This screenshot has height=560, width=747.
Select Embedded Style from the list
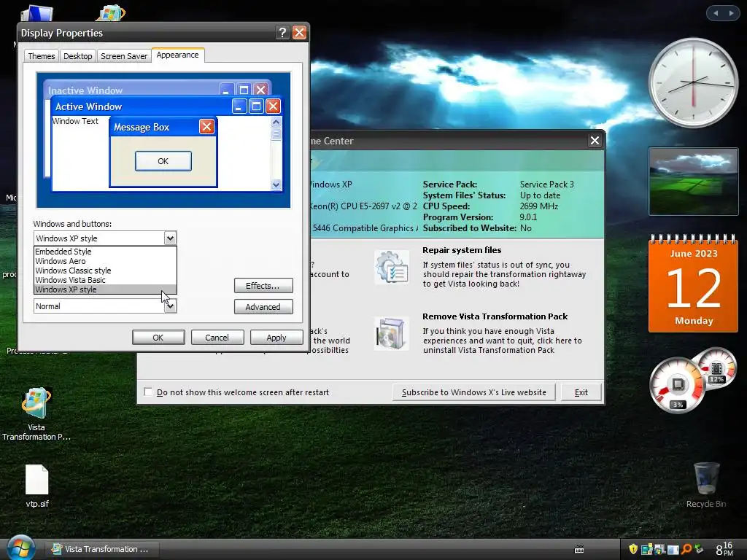pos(105,252)
